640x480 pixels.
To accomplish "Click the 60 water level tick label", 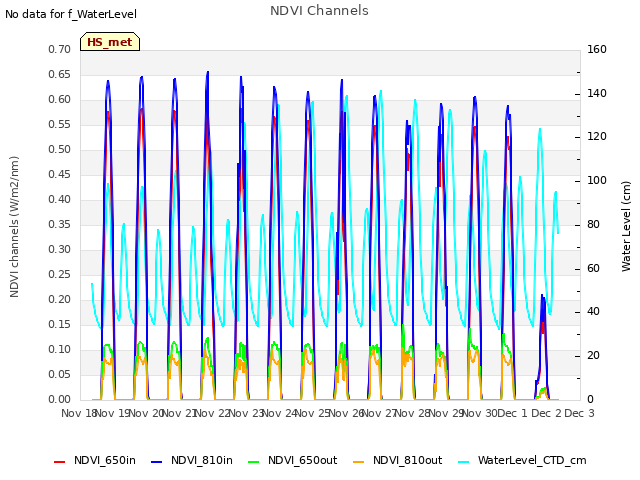I will pyautogui.click(x=593, y=269).
